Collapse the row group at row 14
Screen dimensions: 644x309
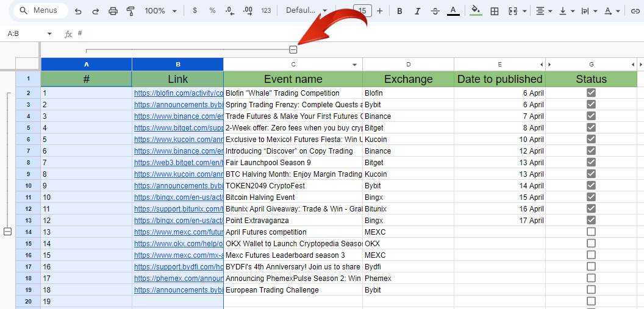point(7,232)
